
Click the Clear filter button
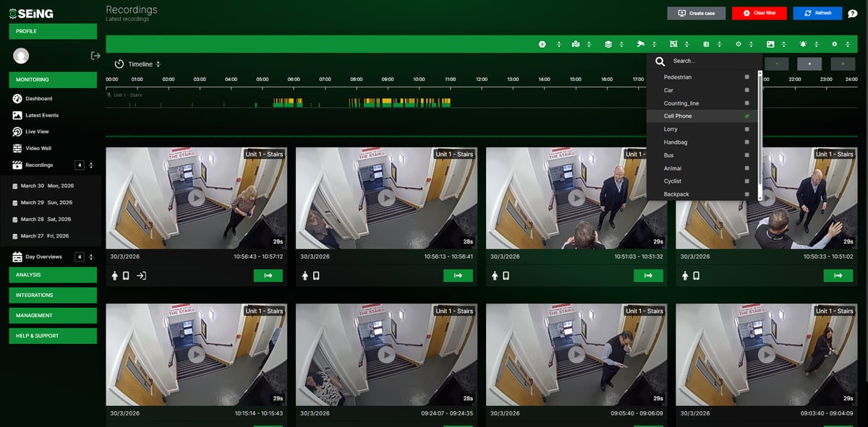coord(759,12)
